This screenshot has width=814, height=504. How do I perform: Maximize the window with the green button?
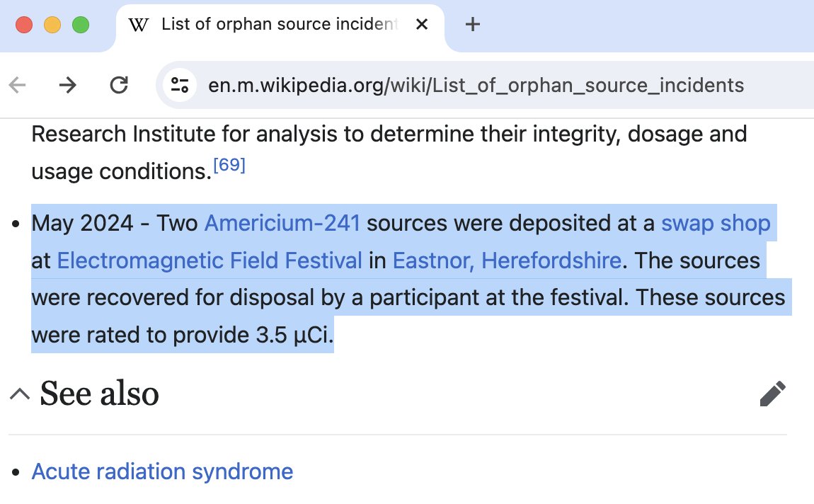click(81, 24)
